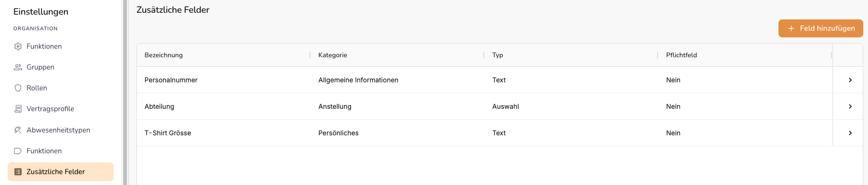868x185 pixels.
Task: Add a new field with Feld hinzufügen
Action: coord(821,28)
